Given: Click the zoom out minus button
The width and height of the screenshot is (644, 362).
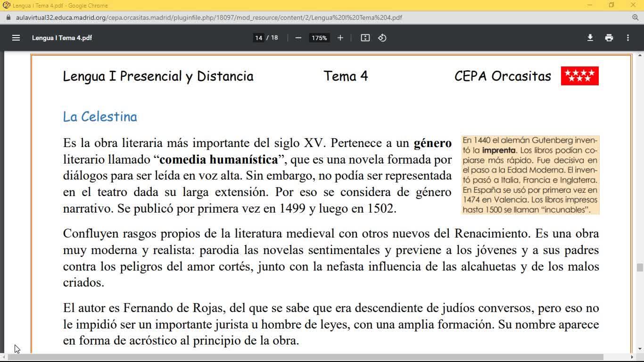Looking at the screenshot, I should [298, 38].
